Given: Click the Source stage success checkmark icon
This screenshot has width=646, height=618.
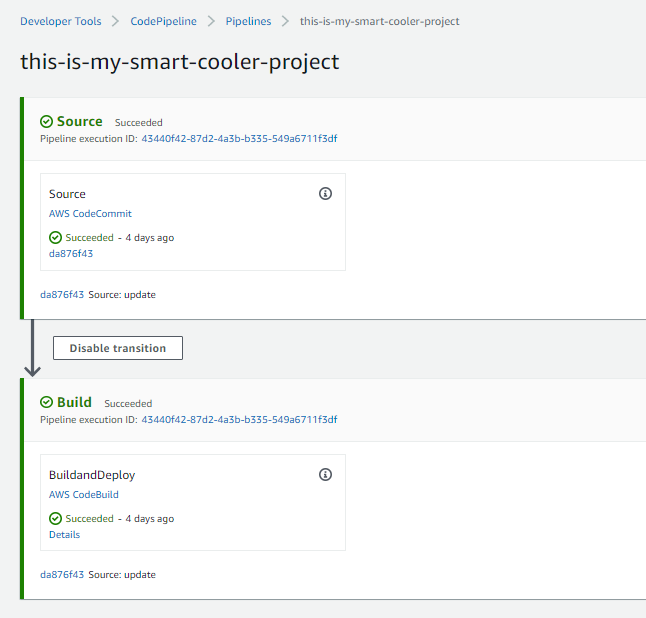Looking at the screenshot, I should tap(46, 122).
